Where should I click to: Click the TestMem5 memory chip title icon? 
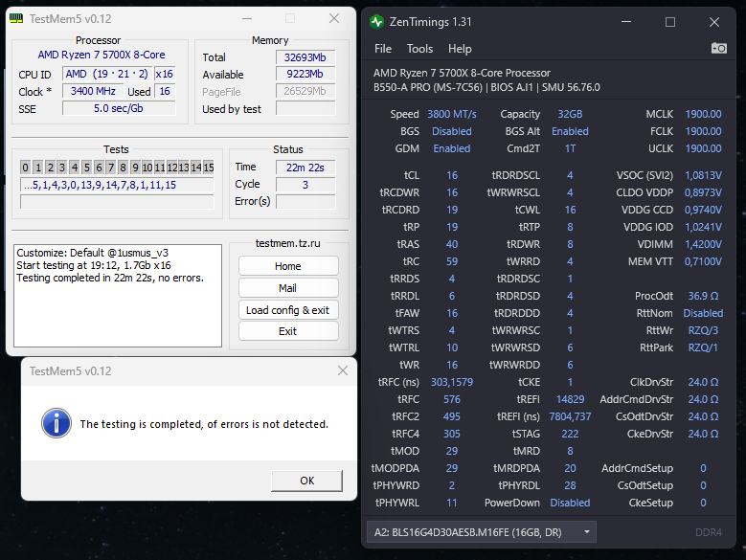pyautogui.click(x=16, y=18)
